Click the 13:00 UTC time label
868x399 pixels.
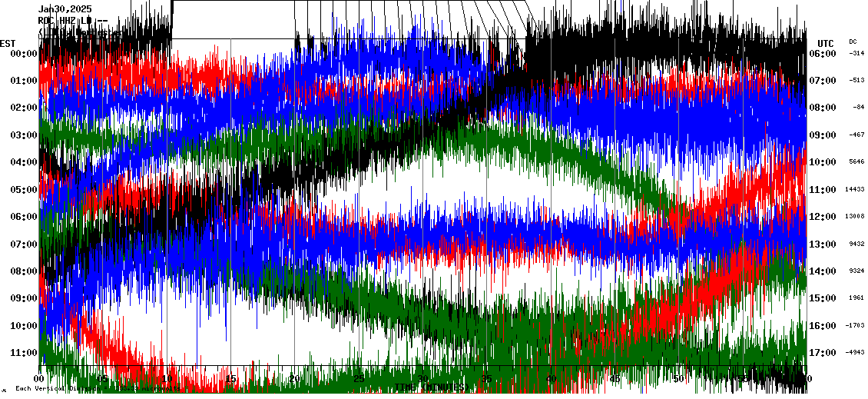pyautogui.click(x=822, y=244)
